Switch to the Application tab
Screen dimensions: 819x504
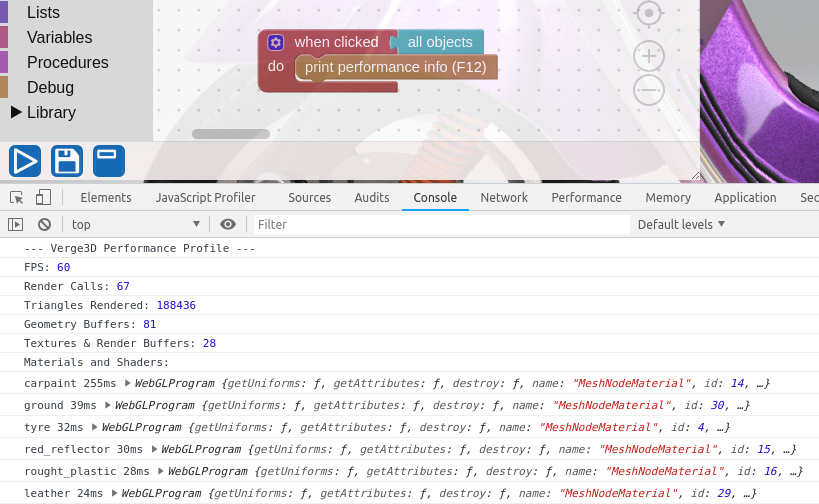(x=745, y=197)
